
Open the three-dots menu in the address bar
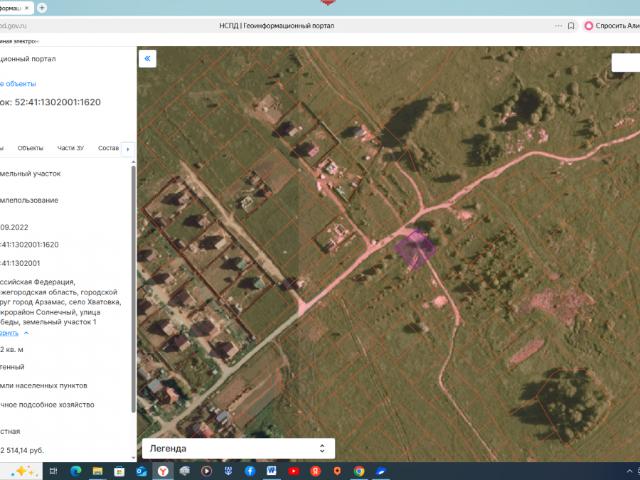[558, 26]
